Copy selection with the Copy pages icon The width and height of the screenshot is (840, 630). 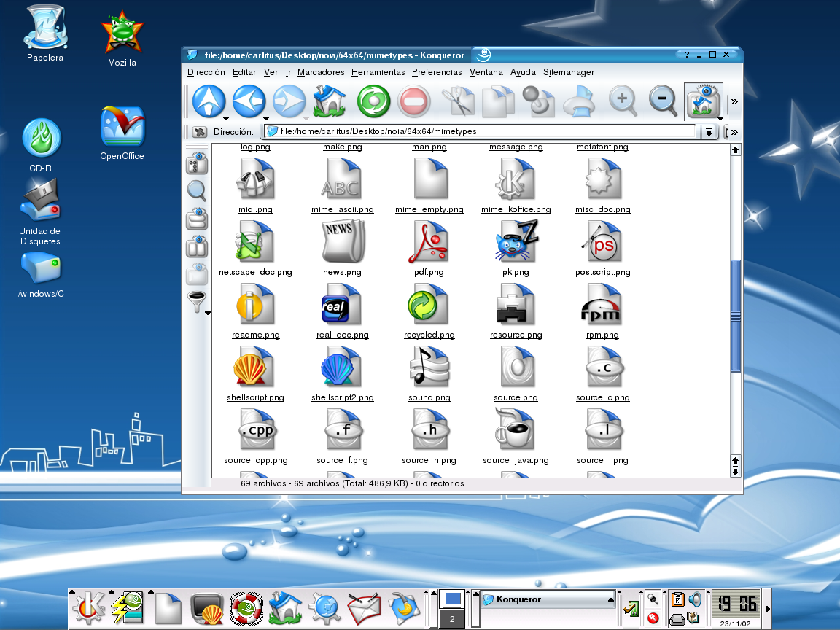point(498,101)
